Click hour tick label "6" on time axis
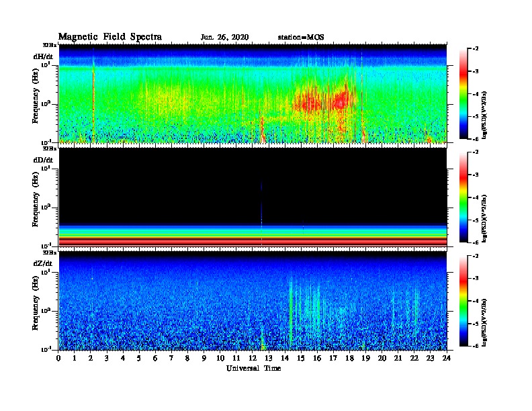This screenshot has height=411, width=532. tap(155, 358)
